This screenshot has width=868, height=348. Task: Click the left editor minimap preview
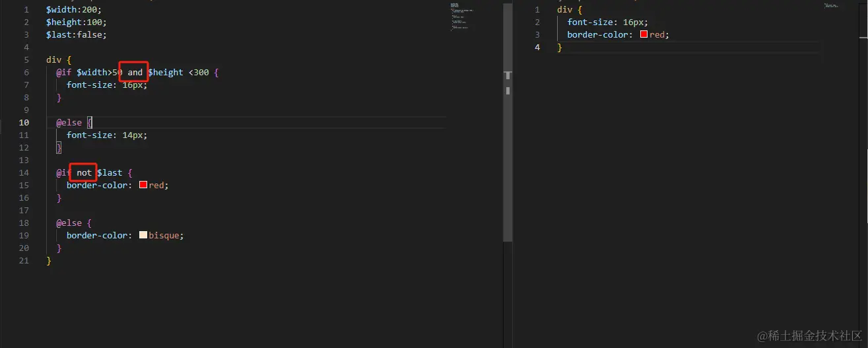[463, 17]
